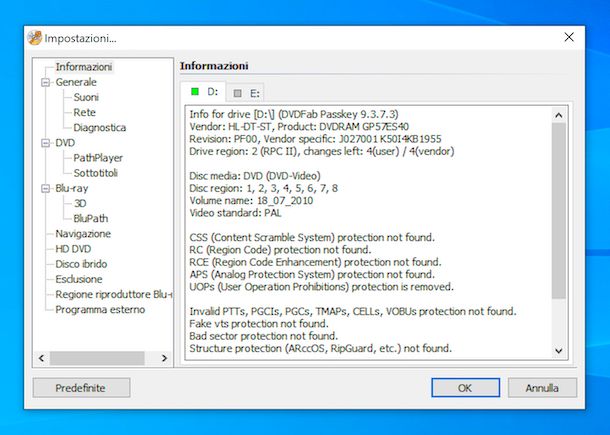610x435 pixels.
Task: Confirm settings with OK button
Action: 465,388
